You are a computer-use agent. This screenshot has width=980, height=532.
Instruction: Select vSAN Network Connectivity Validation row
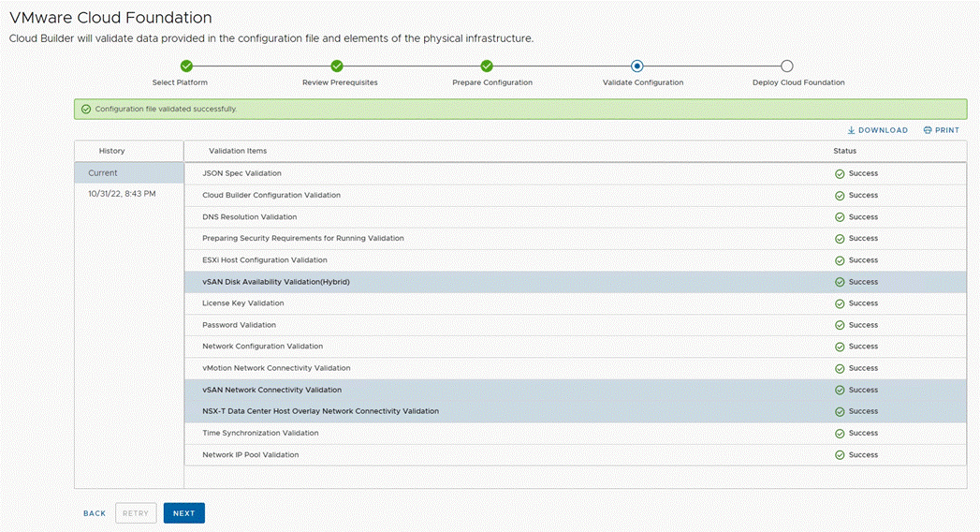point(576,390)
